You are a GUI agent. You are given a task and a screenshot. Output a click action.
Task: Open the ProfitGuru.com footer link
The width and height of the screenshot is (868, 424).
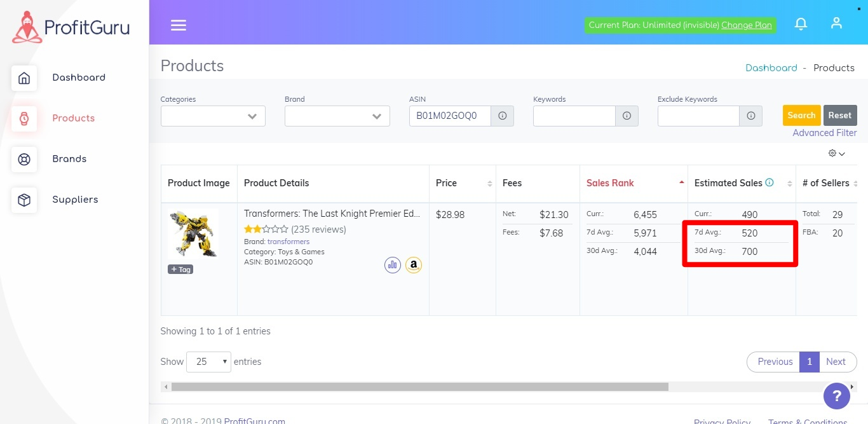click(x=254, y=421)
